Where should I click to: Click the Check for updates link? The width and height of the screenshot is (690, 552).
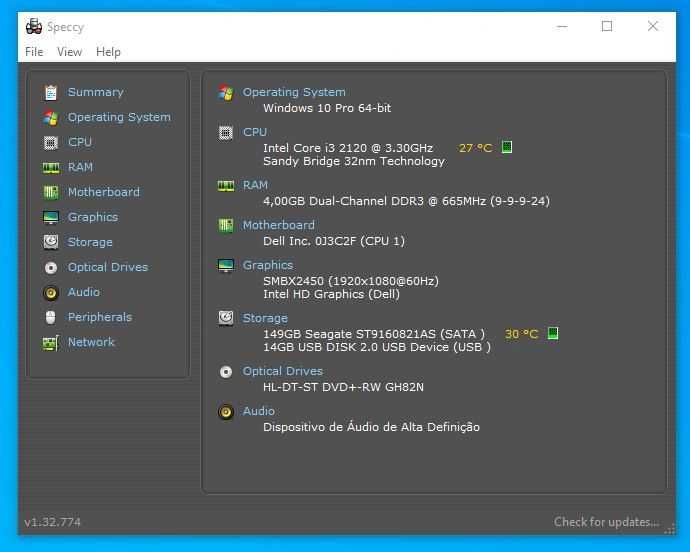coord(606,522)
